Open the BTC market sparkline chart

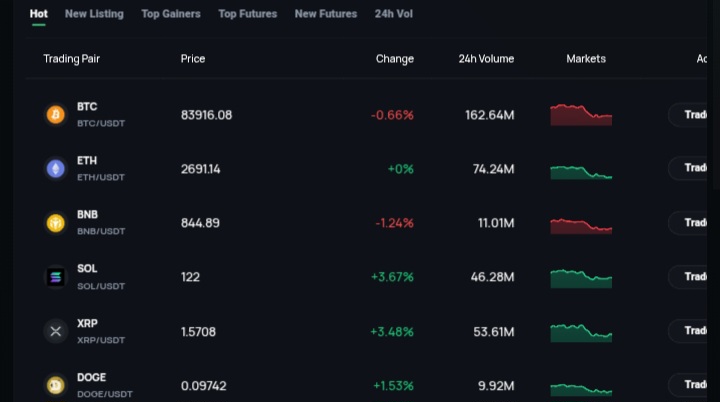[581, 114]
